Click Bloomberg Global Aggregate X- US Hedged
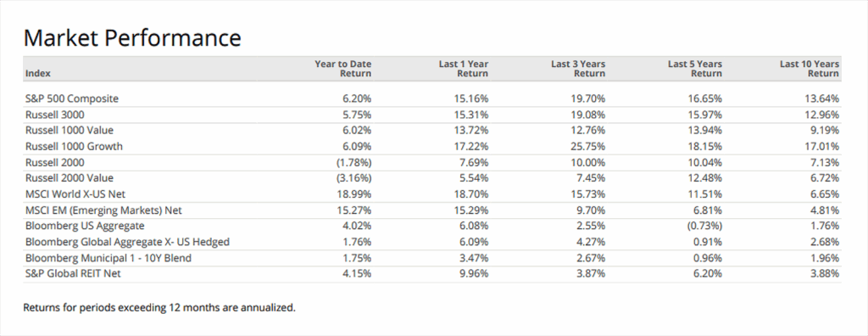 (x=127, y=243)
